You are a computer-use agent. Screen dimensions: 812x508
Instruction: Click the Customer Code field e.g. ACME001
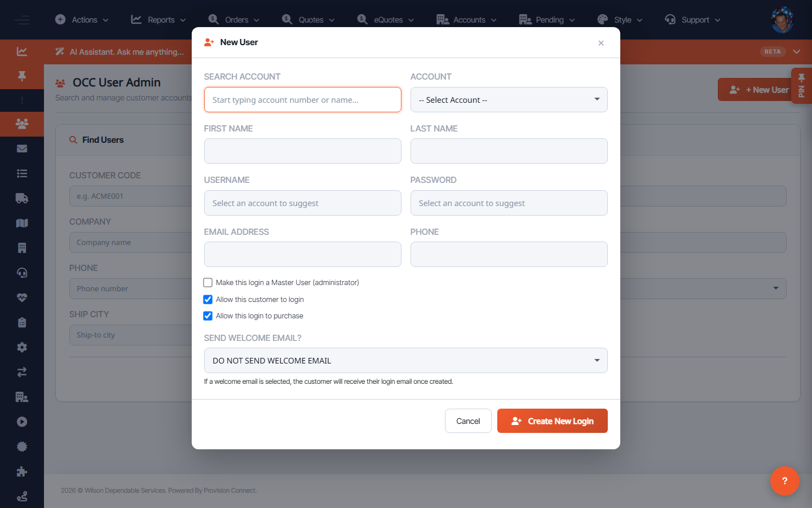(x=130, y=196)
